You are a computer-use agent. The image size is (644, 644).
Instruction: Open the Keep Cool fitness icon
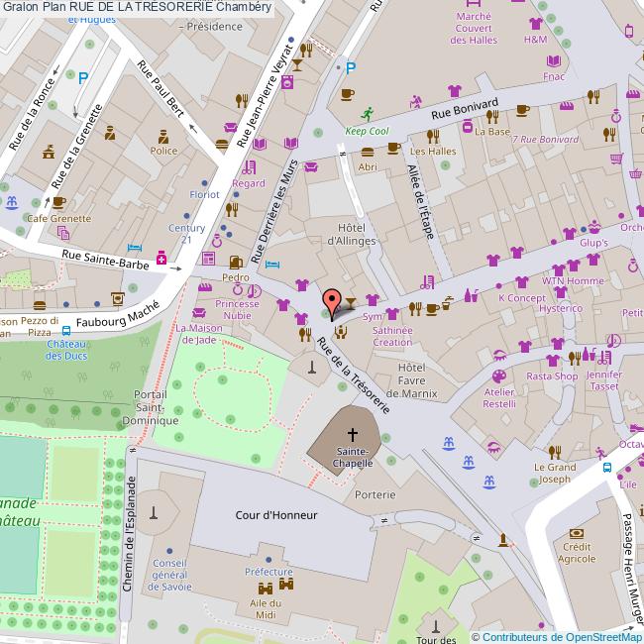click(x=368, y=113)
